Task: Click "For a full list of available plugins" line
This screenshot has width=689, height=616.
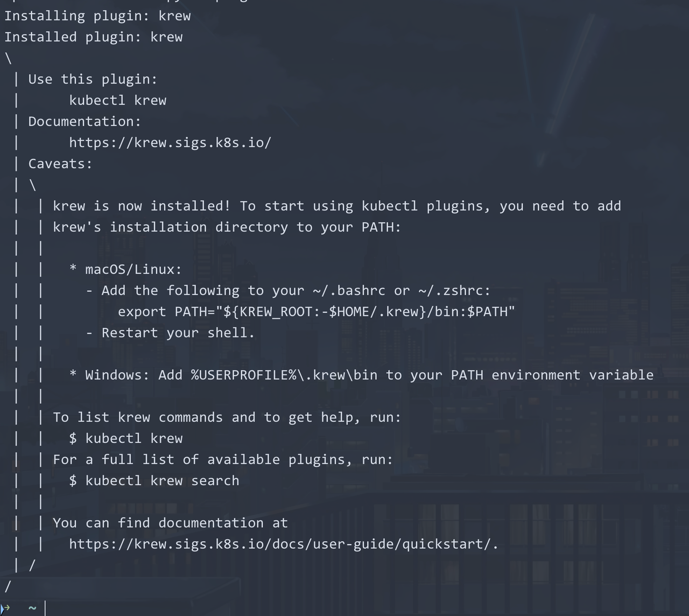Action: click(222, 460)
